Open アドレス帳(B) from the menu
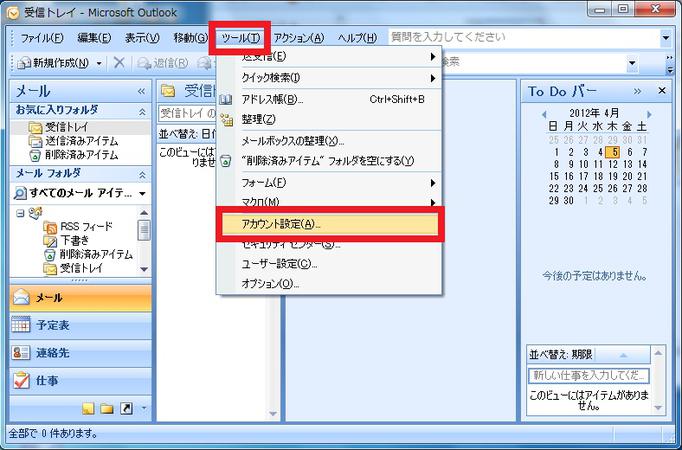 point(330,99)
